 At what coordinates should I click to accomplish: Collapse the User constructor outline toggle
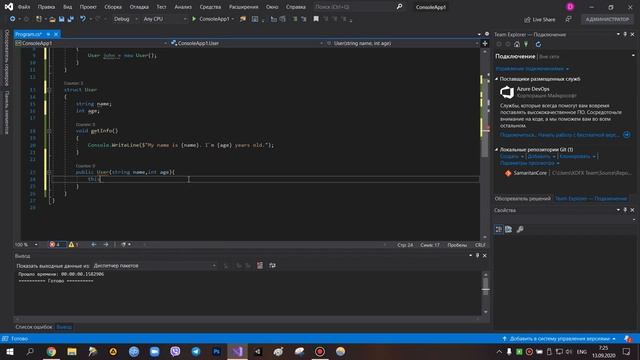(x=50, y=172)
